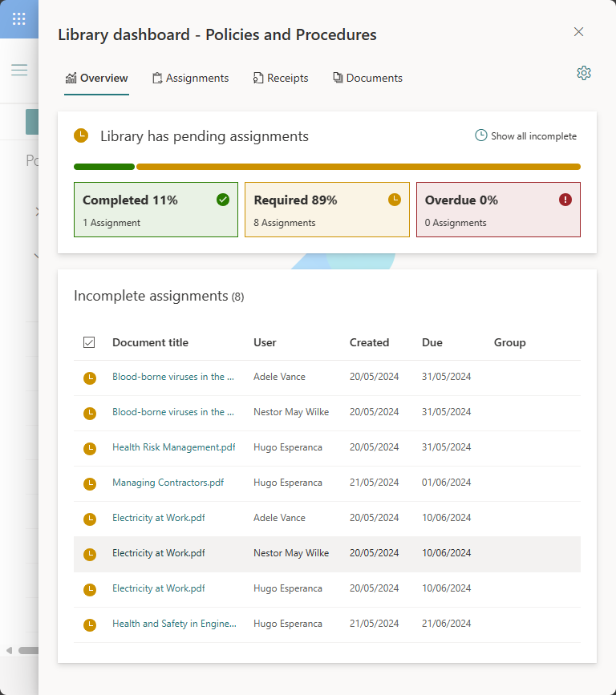Viewport: 616px width, 695px height.
Task: Open Electricity at Work.pdf for Adele Vance
Action: pyautogui.click(x=158, y=518)
